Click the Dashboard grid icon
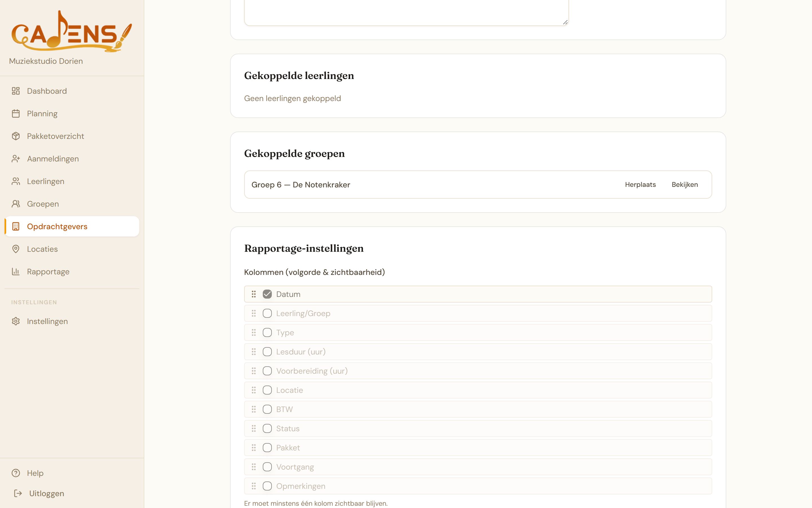 pyautogui.click(x=16, y=91)
